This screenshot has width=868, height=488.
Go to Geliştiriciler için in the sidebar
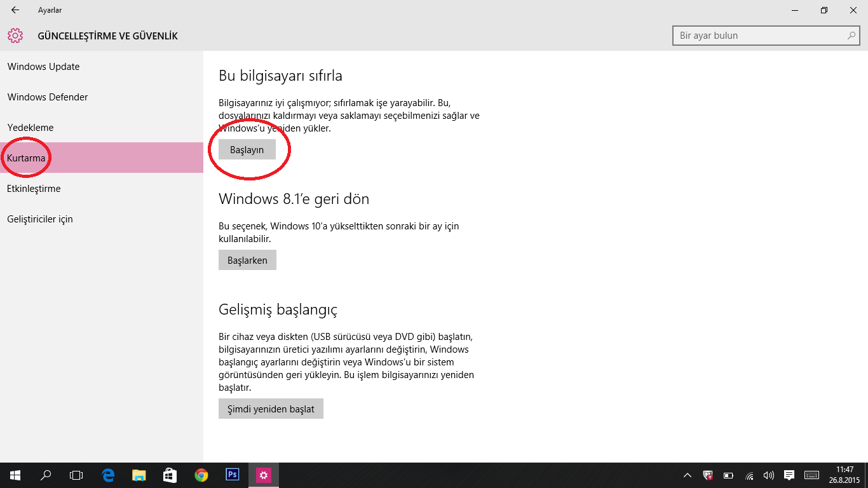point(102,219)
